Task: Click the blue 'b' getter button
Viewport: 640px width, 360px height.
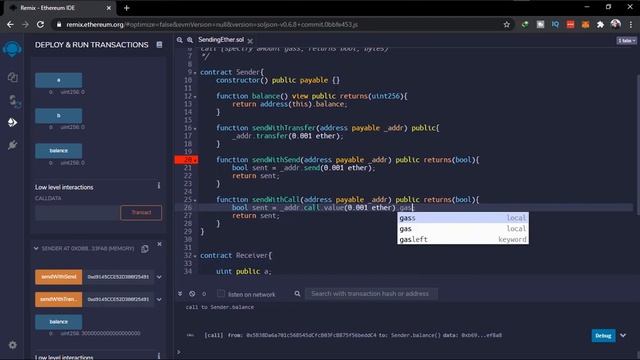Action: click(x=58, y=116)
